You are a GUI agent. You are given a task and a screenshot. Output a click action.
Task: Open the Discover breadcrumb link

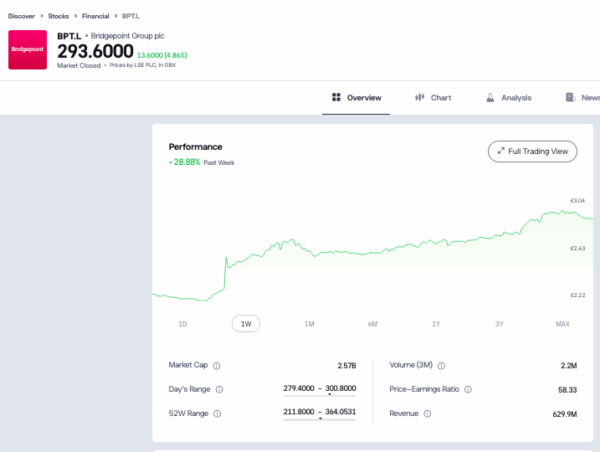click(x=21, y=16)
